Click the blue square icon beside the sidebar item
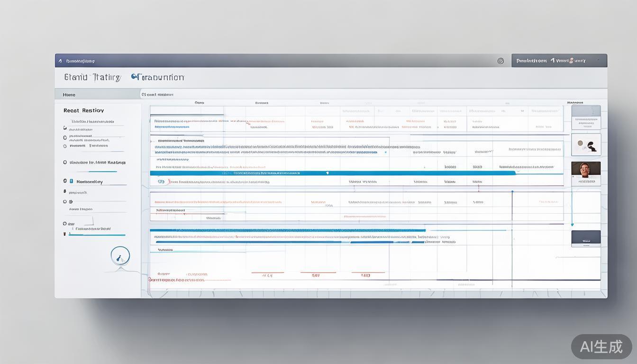The width and height of the screenshot is (637, 364). tap(71, 181)
